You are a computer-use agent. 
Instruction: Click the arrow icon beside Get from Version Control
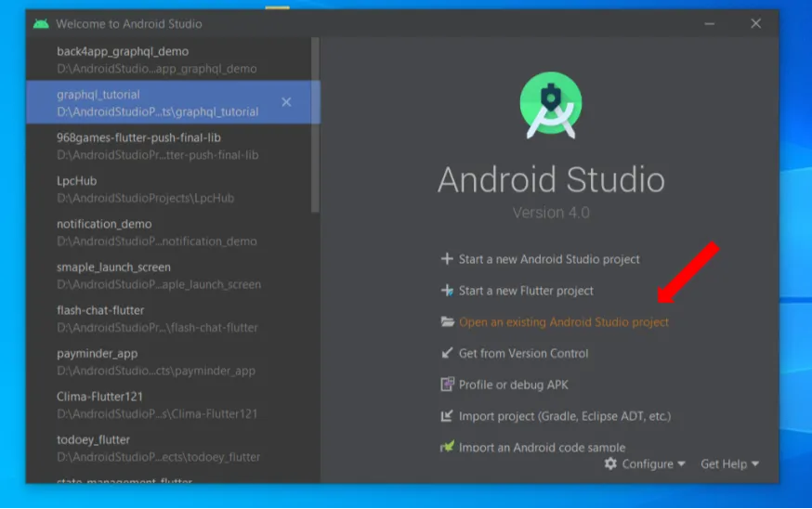(x=446, y=353)
